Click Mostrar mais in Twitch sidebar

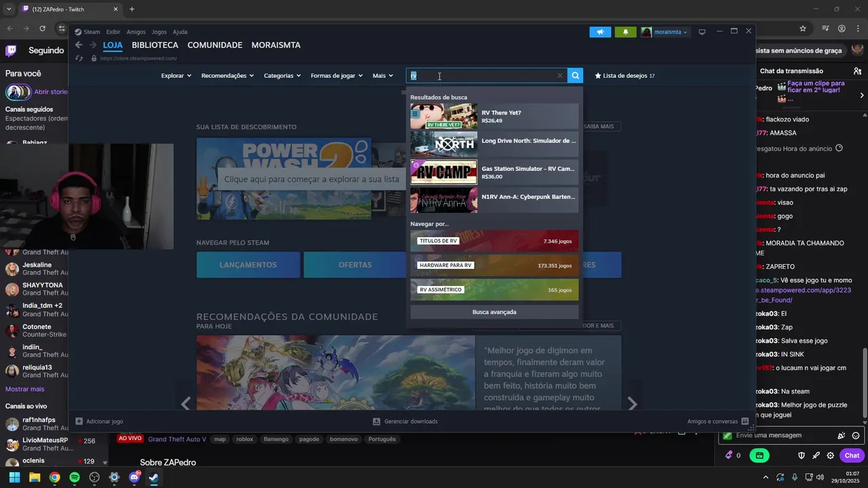point(25,389)
